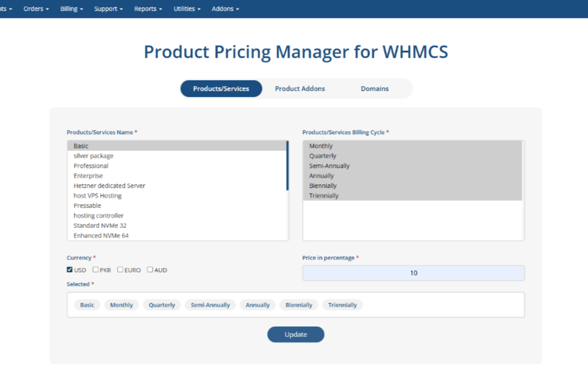This screenshot has width=588, height=392.
Task: Select Hetzner dedicated Server product
Action: (x=109, y=186)
